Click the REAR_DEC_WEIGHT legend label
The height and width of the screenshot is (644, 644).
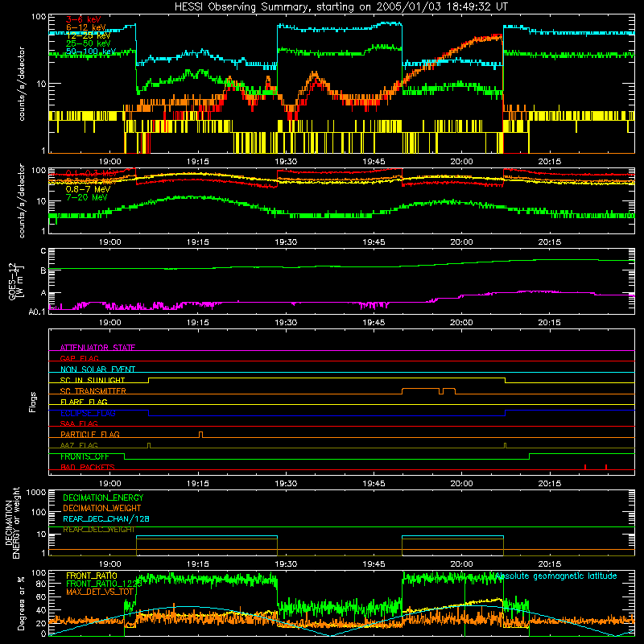coord(98,530)
